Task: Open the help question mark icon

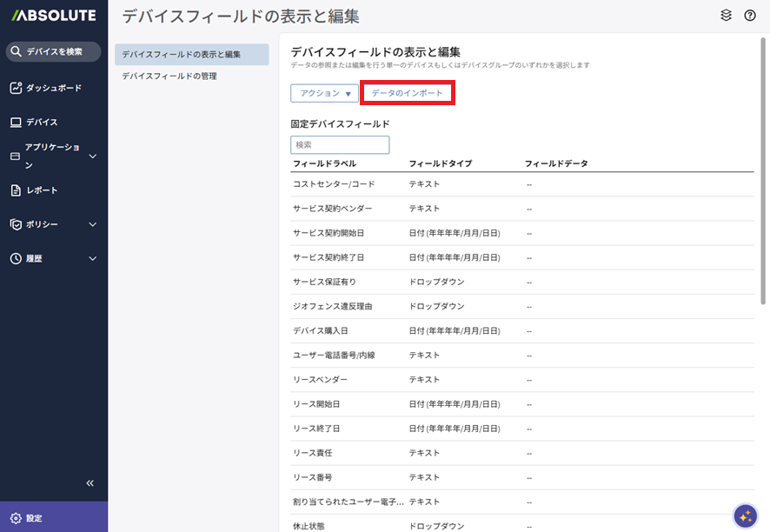Action: (750, 16)
